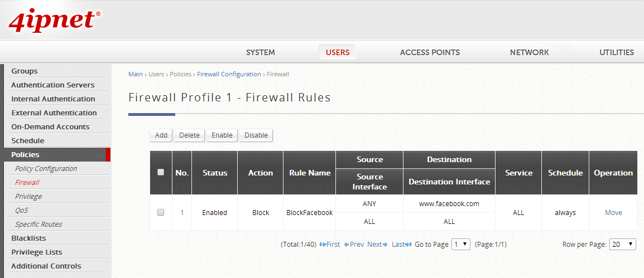Open the Go to Page dropdown

pos(460,244)
